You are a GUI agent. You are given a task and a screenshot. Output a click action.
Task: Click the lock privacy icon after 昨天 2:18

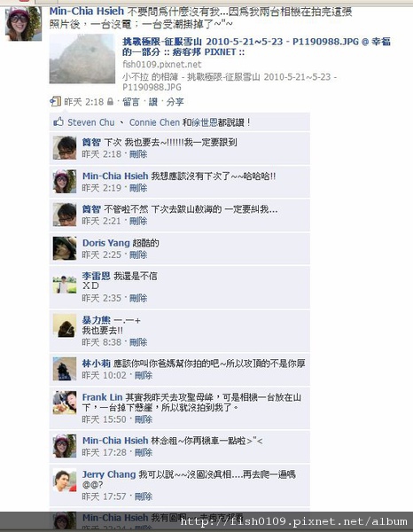[x=110, y=101]
